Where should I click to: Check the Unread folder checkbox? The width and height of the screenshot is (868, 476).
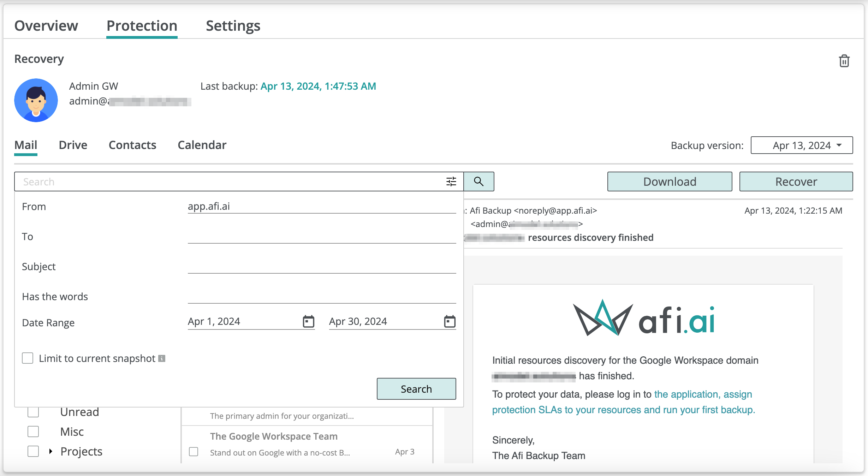(x=33, y=412)
